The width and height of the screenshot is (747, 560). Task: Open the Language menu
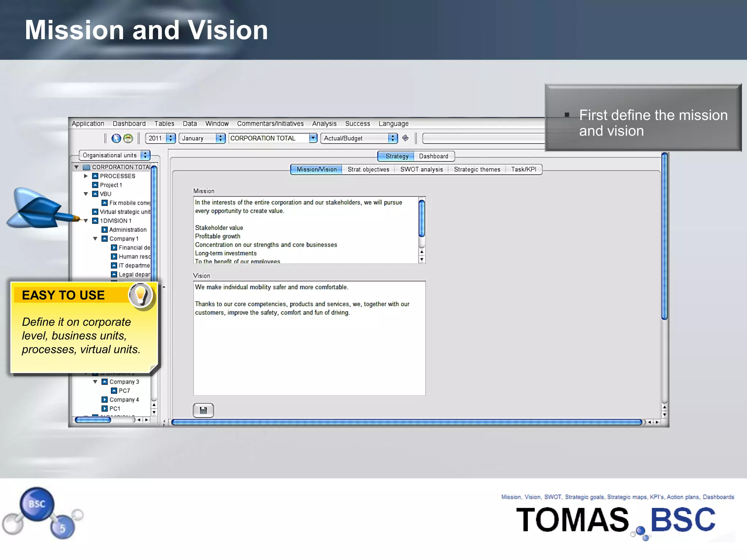click(394, 124)
